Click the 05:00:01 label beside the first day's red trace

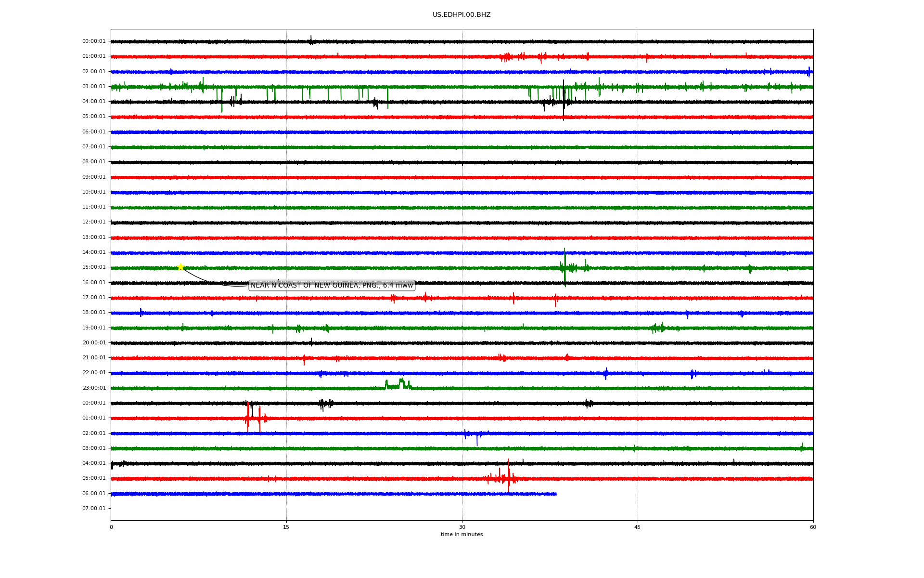pyautogui.click(x=94, y=117)
